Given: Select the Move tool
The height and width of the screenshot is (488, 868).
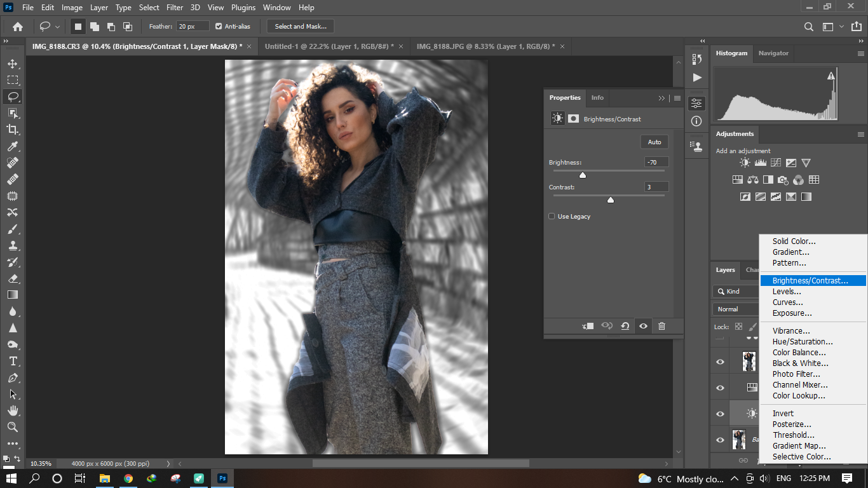Looking at the screenshot, I should tap(13, 64).
